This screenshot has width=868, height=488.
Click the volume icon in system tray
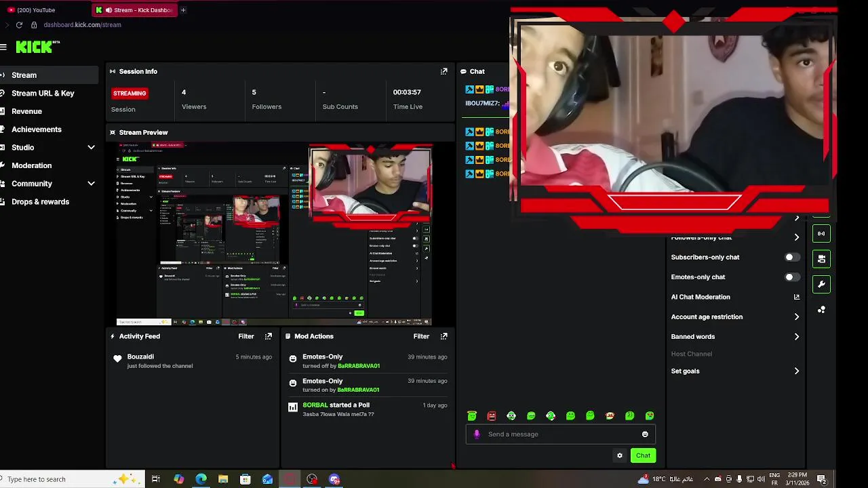[x=761, y=479]
